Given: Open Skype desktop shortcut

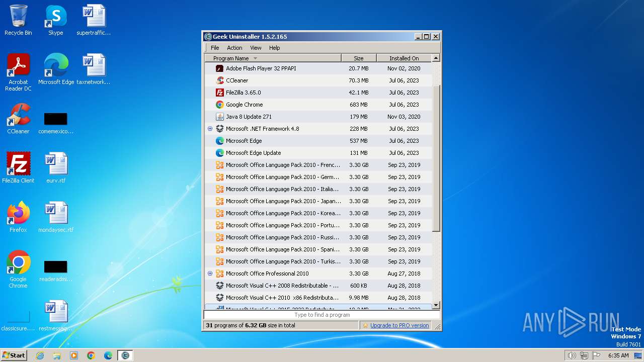Looking at the screenshot, I should 55,20.
